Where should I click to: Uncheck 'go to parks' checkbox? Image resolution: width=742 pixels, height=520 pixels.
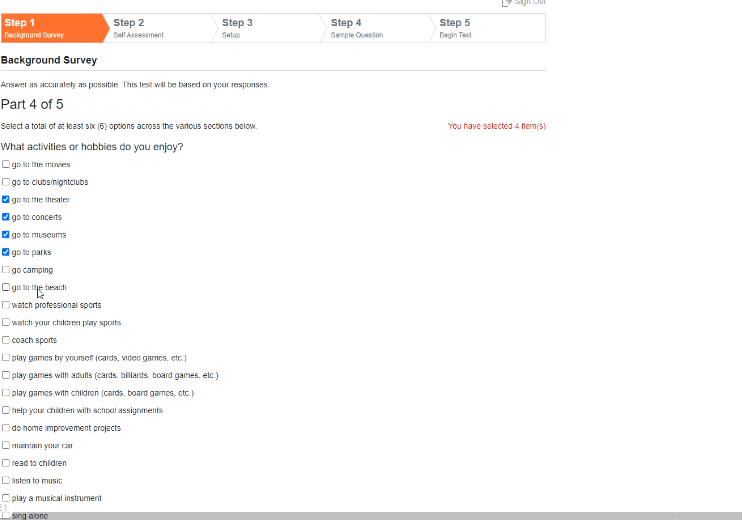pos(6,252)
